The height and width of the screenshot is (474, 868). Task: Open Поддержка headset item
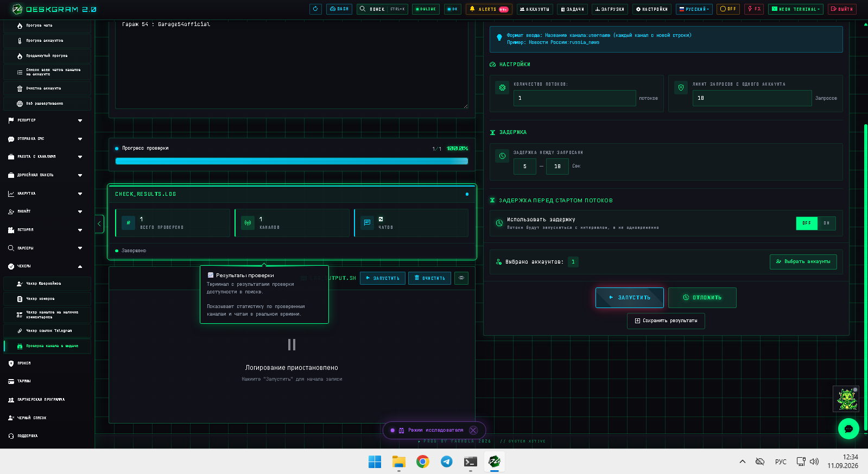click(x=47, y=436)
